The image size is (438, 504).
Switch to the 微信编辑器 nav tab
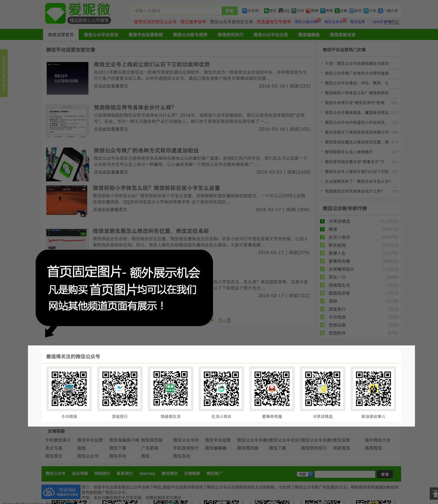click(x=309, y=35)
